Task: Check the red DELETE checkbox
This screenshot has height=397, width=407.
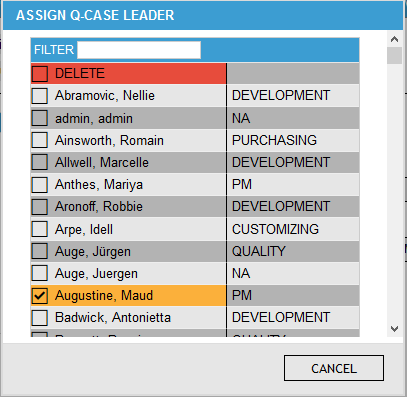Action: click(40, 74)
